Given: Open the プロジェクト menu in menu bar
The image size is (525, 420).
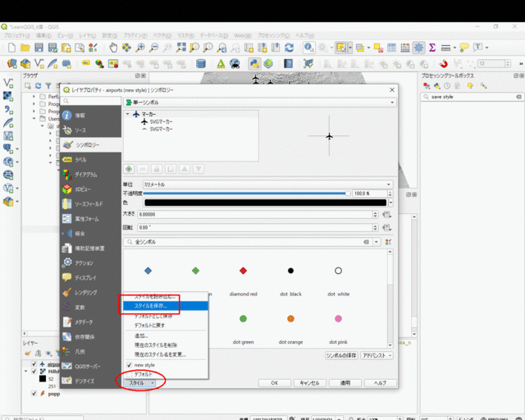Looking at the screenshot, I should [x=16, y=35].
